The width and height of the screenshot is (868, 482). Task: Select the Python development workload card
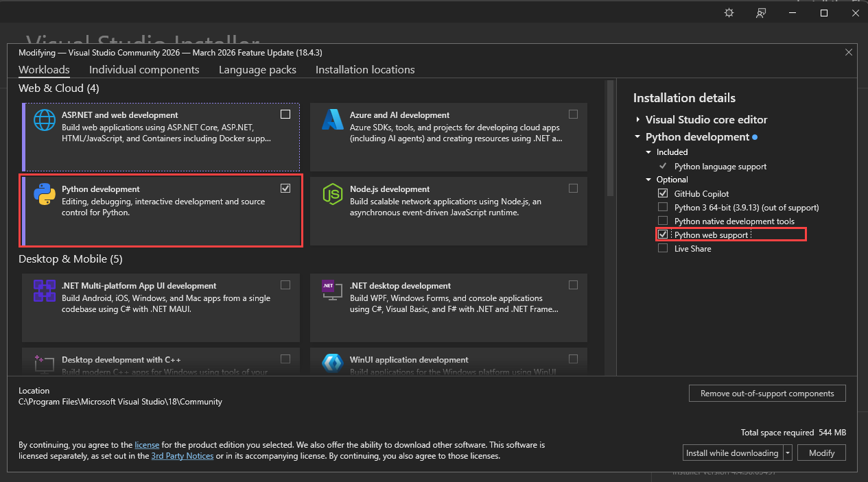point(161,210)
